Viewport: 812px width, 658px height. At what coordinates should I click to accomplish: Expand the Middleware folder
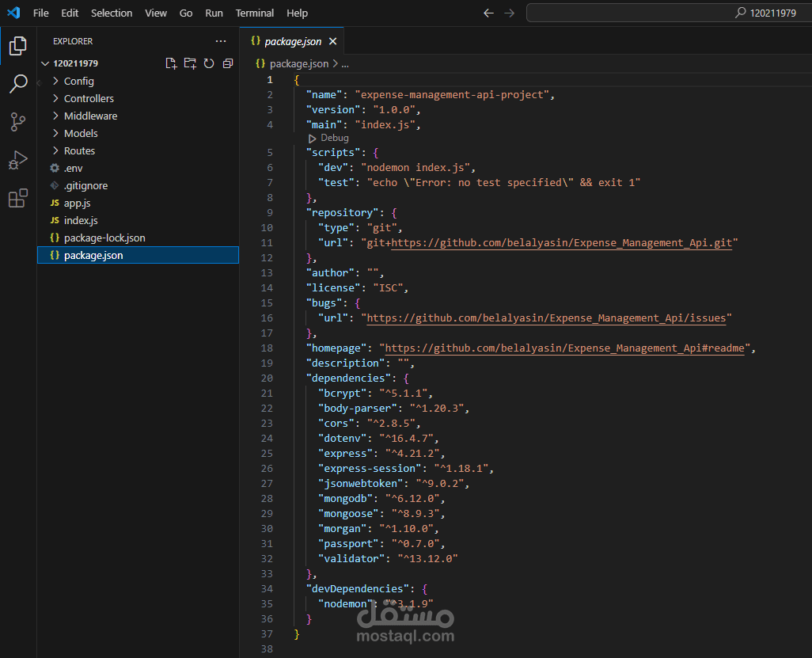pos(138,116)
